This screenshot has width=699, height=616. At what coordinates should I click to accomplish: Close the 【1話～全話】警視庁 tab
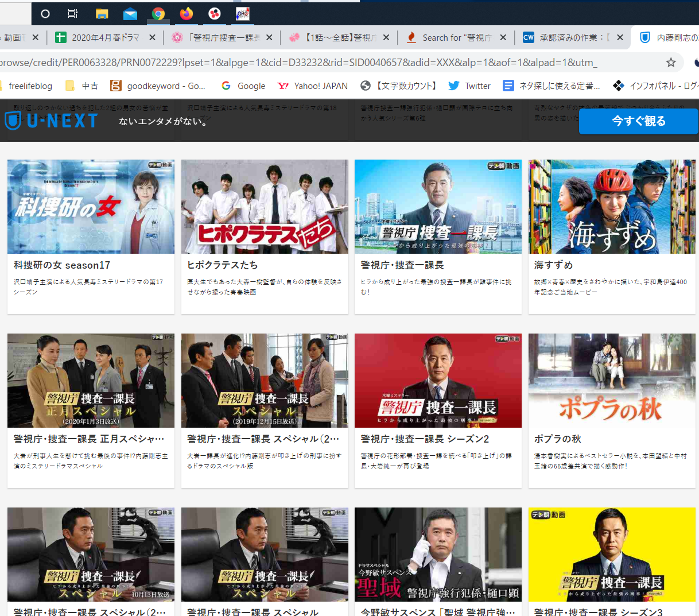tap(386, 37)
